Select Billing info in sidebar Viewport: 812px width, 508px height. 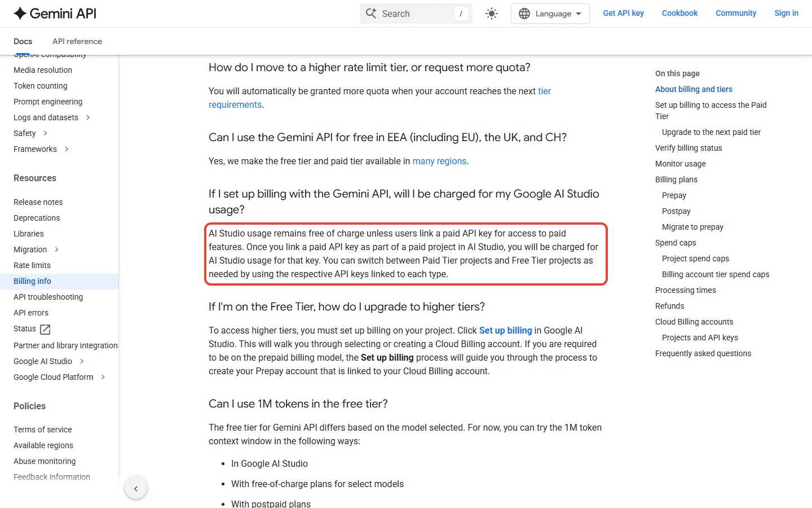click(x=32, y=281)
